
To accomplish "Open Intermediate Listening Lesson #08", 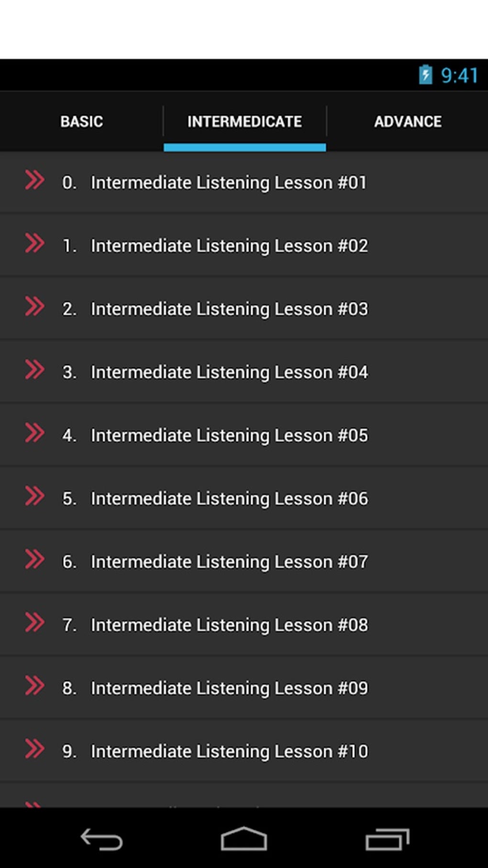I will click(244, 625).
